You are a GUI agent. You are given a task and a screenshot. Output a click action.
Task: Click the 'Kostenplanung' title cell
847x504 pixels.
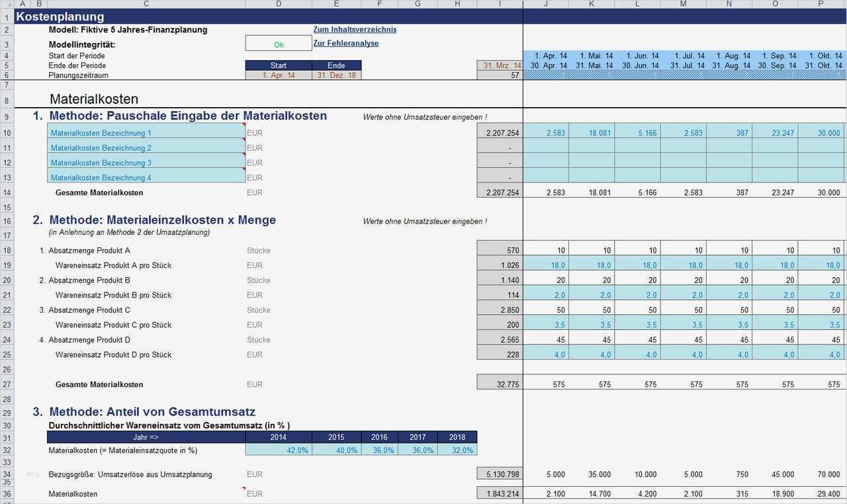[x=60, y=17]
